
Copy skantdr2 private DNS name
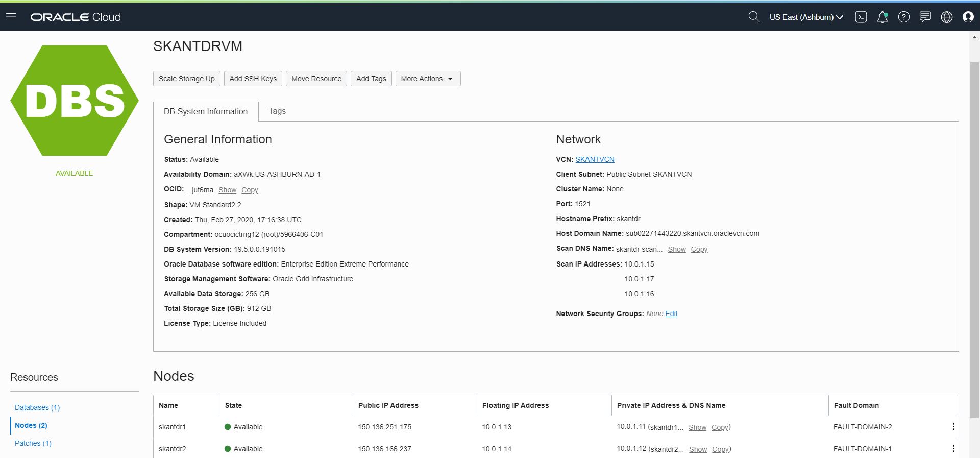pos(720,449)
